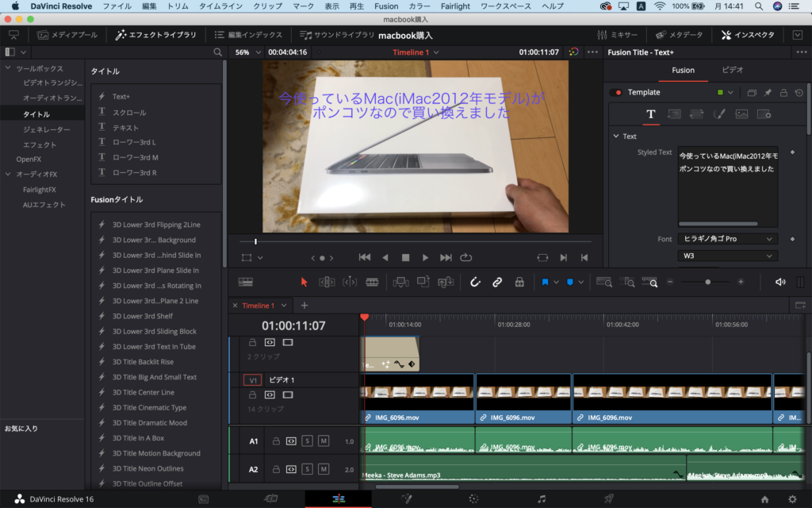Viewport: 812px width, 508px height.
Task: Toggle the snapping magnet icon
Action: click(475, 282)
